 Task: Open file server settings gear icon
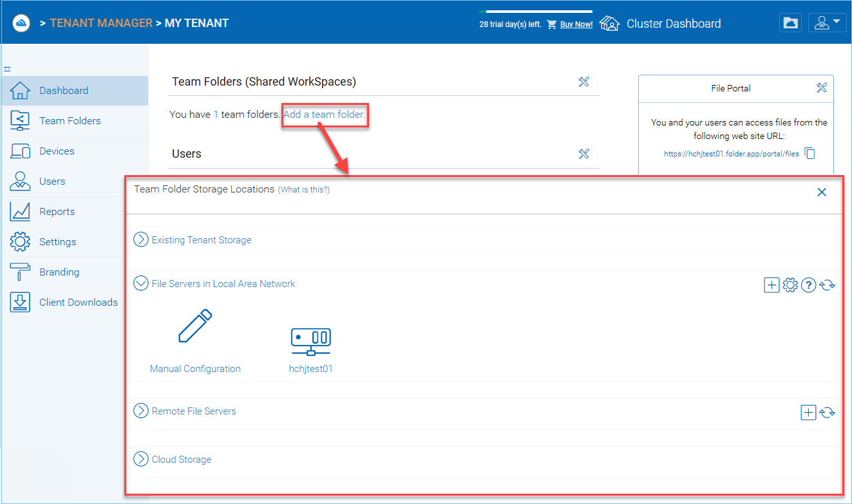[x=790, y=285]
